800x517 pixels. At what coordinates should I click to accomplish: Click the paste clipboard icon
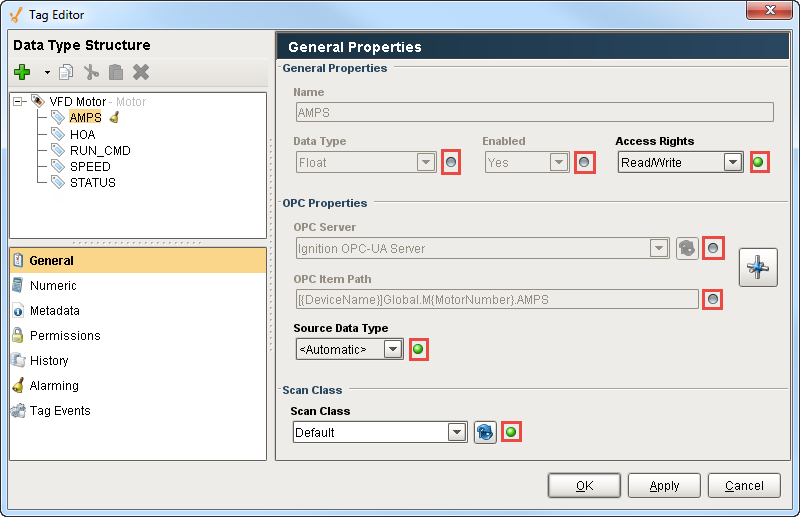click(x=116, y=72)
